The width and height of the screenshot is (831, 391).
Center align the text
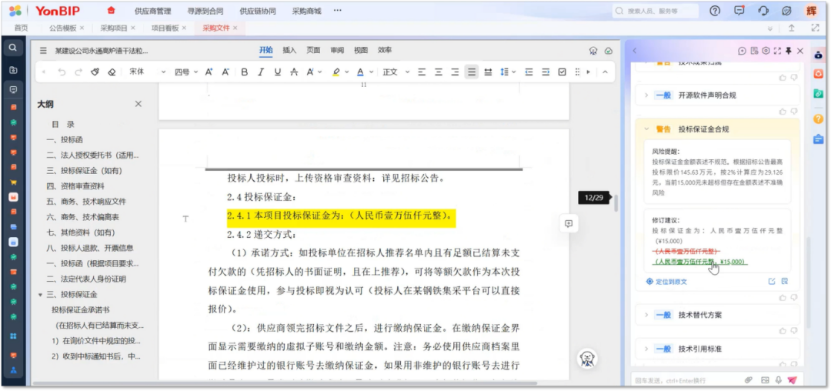pos(438,72)
